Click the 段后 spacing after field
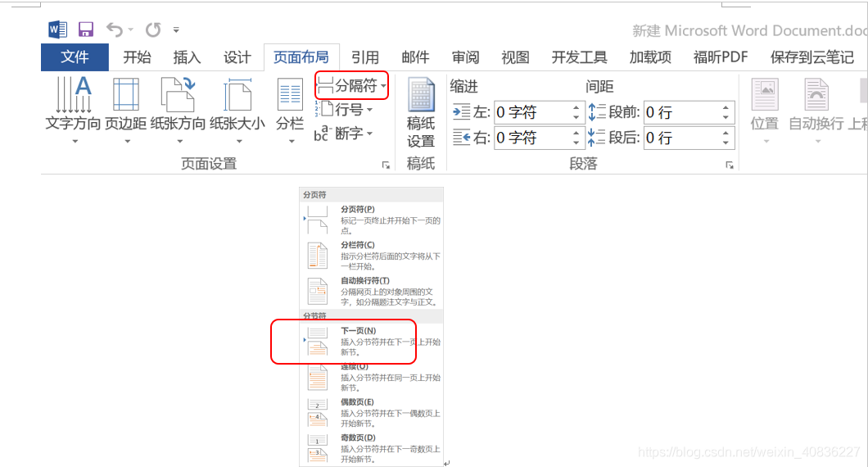 coord(681,138)
